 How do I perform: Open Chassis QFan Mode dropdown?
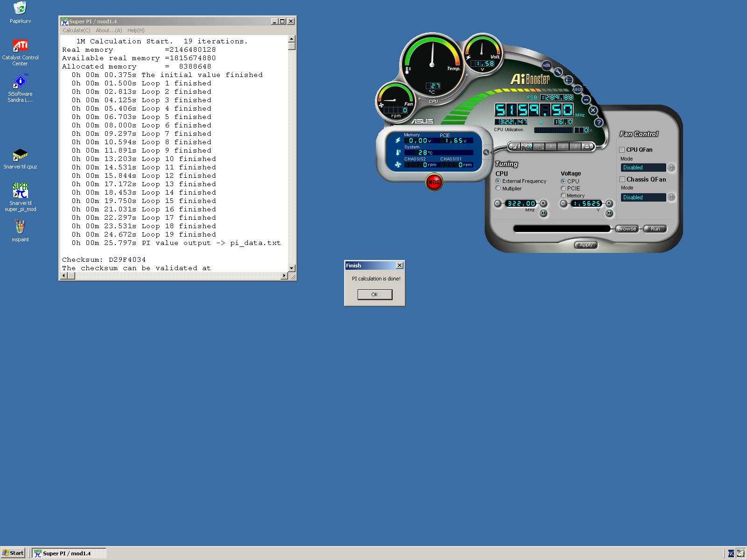[643, 197]
